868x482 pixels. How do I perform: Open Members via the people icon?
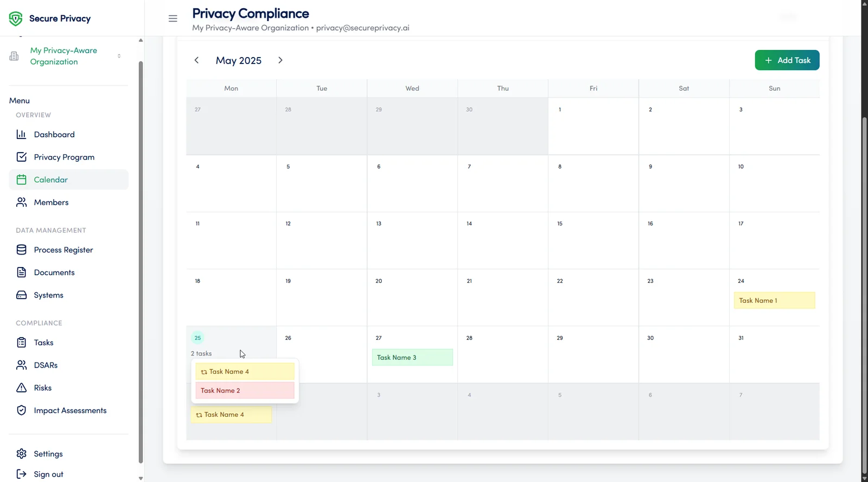coord(21,202)
